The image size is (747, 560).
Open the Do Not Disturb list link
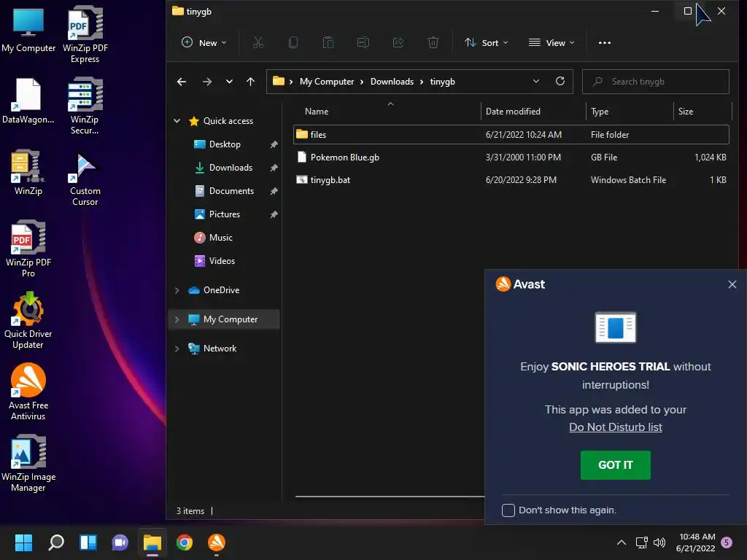pyautogui.click(x=615, y=427)
